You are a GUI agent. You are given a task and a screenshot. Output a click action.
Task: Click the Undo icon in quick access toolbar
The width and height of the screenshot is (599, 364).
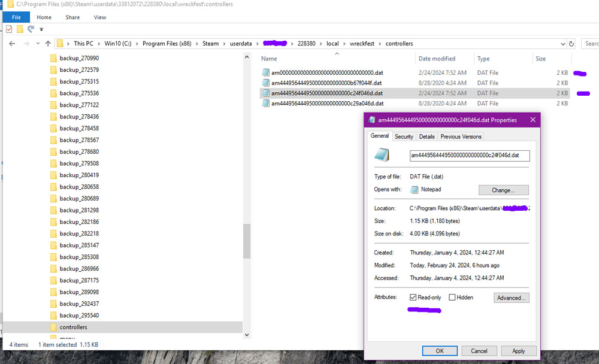(x=31, y=29)
